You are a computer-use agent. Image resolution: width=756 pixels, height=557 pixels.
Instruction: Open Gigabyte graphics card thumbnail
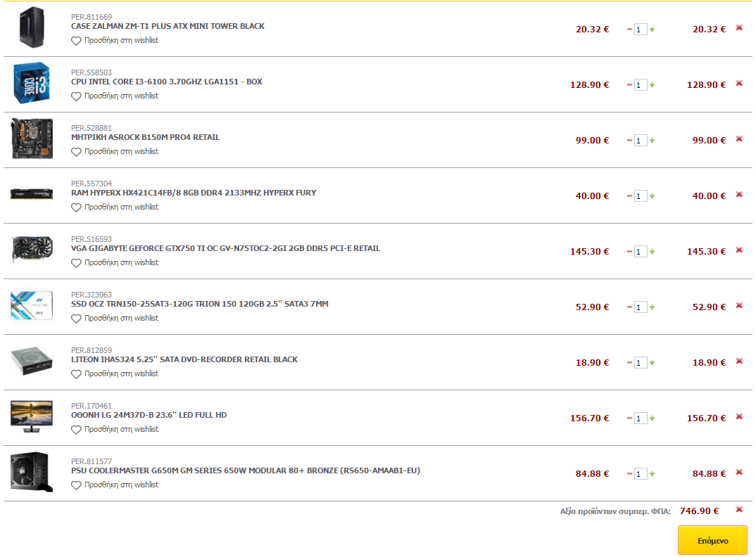click(x=32, y=249)
